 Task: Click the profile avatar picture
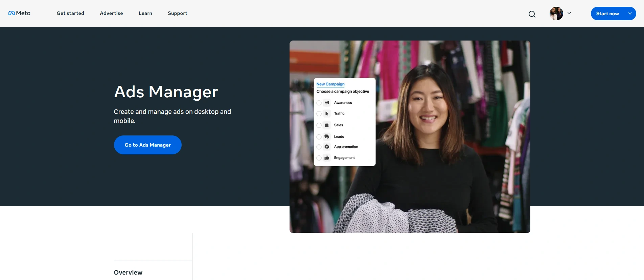556,14
